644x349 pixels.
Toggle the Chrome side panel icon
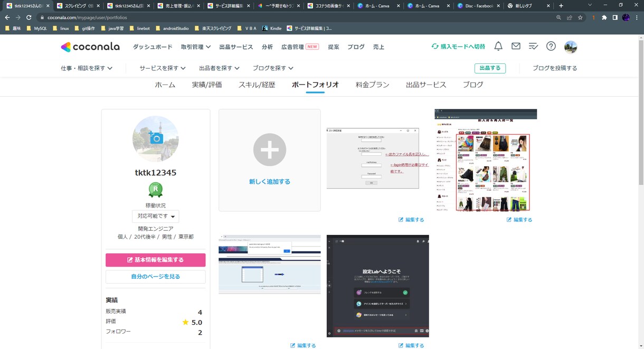[615, 17]
